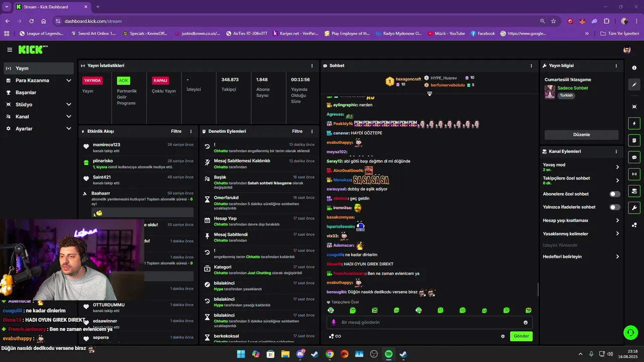
Task: Reload the page with the refresh icon
Action: [x=31, y=21]
